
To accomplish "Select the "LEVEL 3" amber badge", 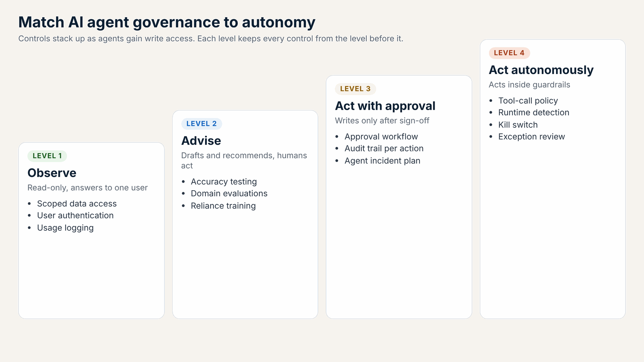I will click(x=355, y=89).
